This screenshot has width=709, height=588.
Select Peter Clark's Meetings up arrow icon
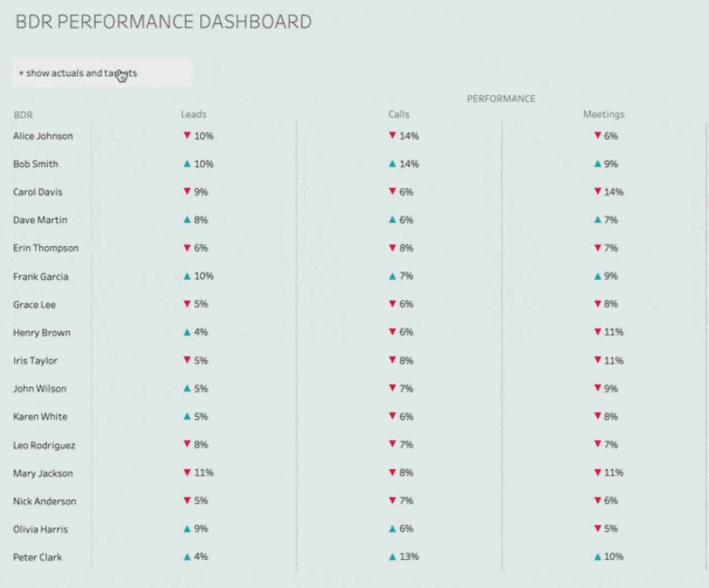pos(598,556)
